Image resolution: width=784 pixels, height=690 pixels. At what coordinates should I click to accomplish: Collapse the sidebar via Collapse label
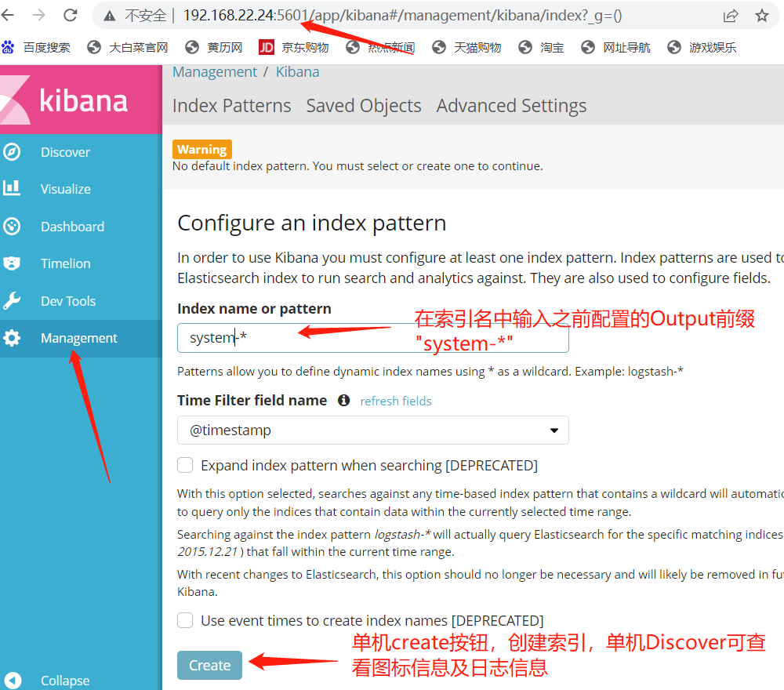(x=65, y=681)
